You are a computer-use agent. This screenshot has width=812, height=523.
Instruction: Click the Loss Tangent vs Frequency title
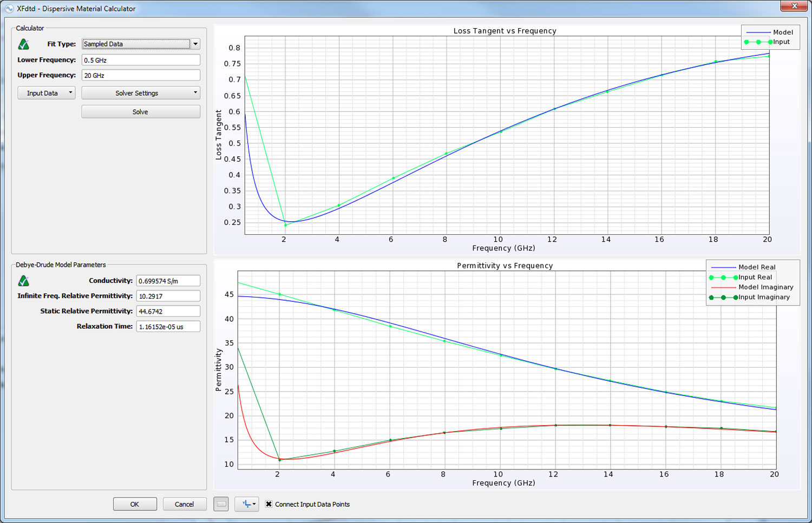505,31
